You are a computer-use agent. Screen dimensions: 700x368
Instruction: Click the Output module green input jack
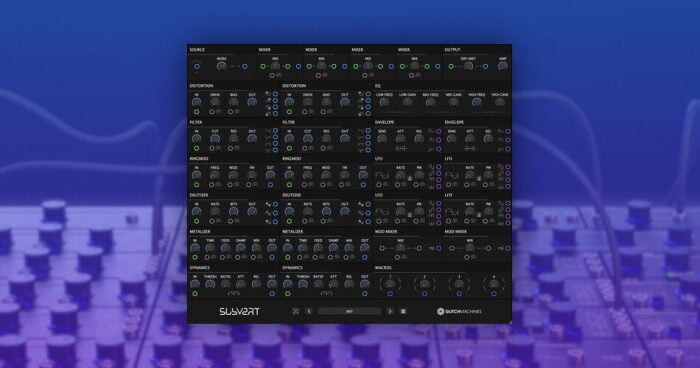point(451,67)
